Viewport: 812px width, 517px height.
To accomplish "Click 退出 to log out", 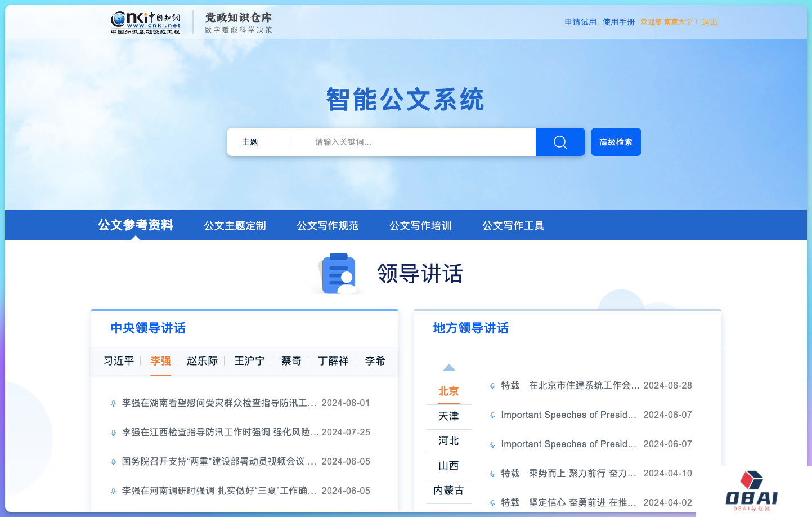I will pyautogui.click(x=708, y=22).
